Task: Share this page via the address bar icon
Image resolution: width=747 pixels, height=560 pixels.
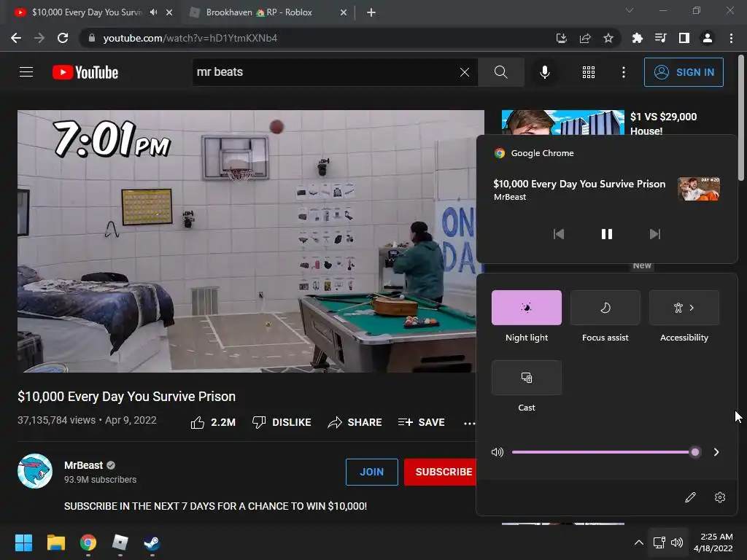Action: [x=585, y=38]
